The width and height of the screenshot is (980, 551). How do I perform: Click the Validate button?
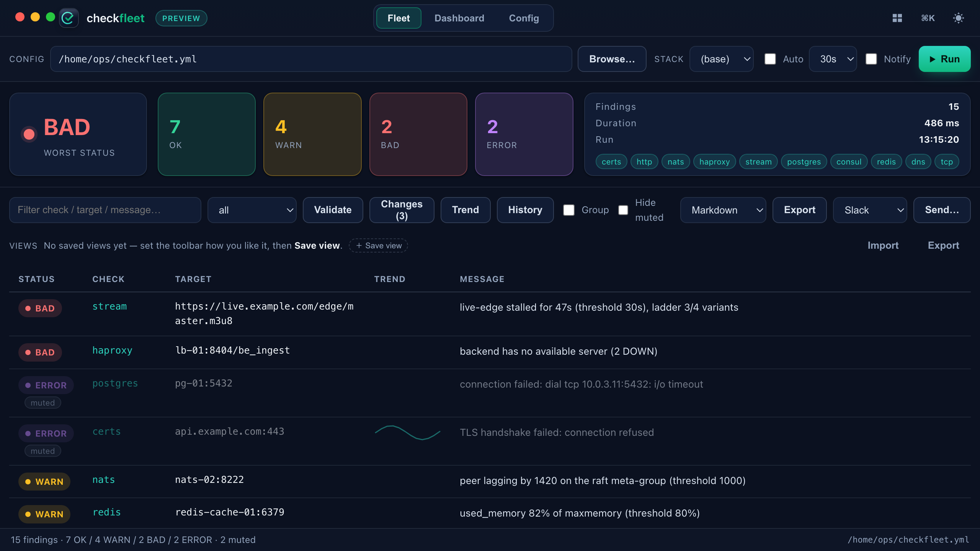[333, 210]
